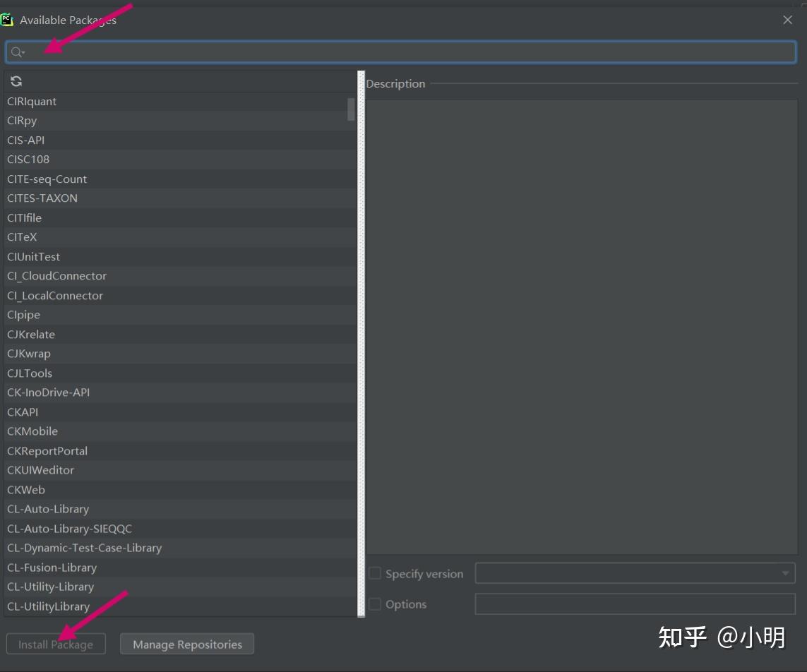Image resolution: width=807 pixels, height=672 pixels.
Task: Select the CL-Auto-Library-SIEQQC package
Action: tap(180, 529)
